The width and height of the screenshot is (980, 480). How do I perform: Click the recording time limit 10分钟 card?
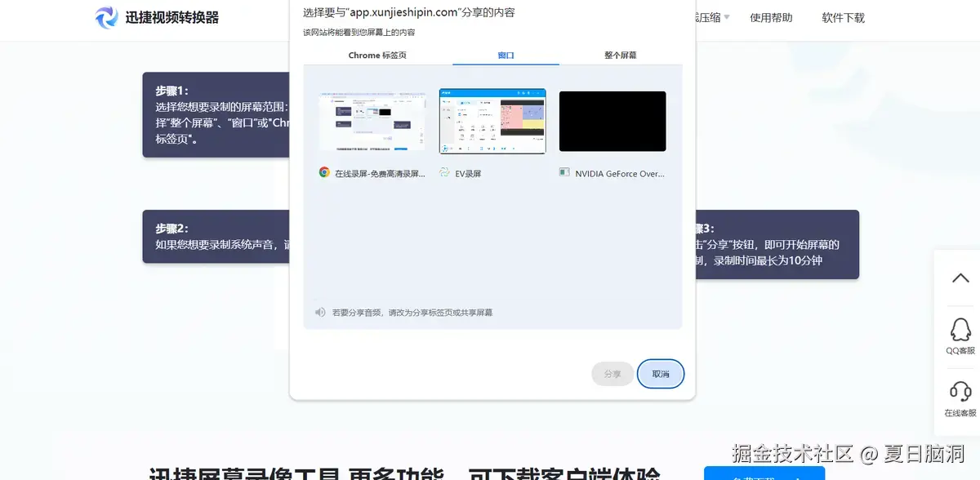point(776,245)
